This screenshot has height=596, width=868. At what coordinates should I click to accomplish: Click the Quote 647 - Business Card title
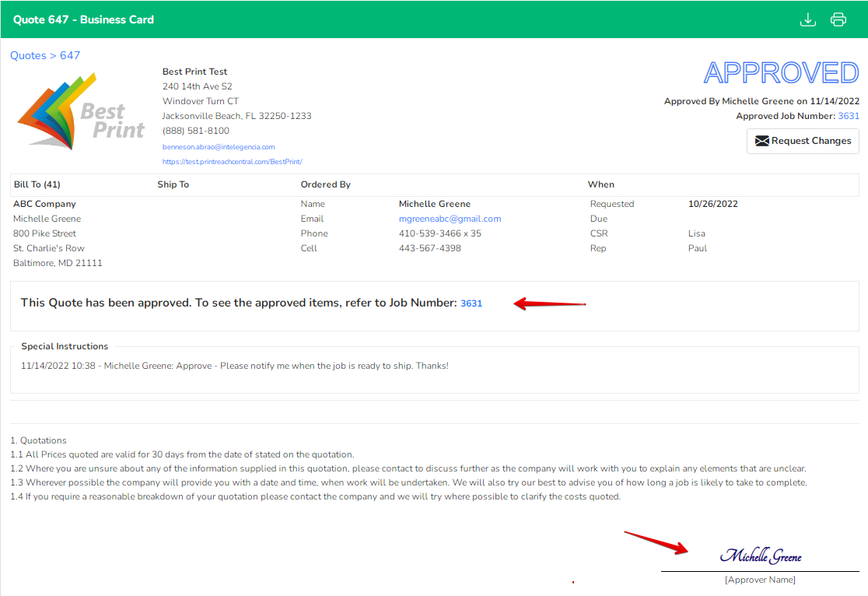point(83,19)
